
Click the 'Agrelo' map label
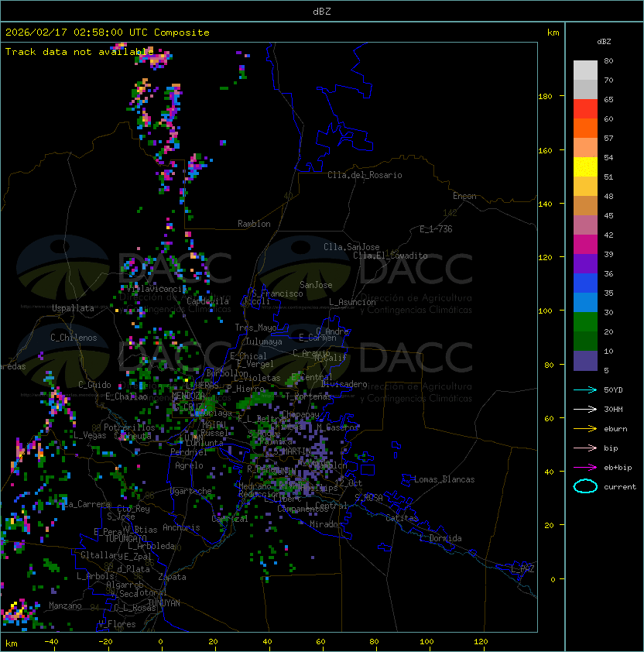tap(189, 465)
